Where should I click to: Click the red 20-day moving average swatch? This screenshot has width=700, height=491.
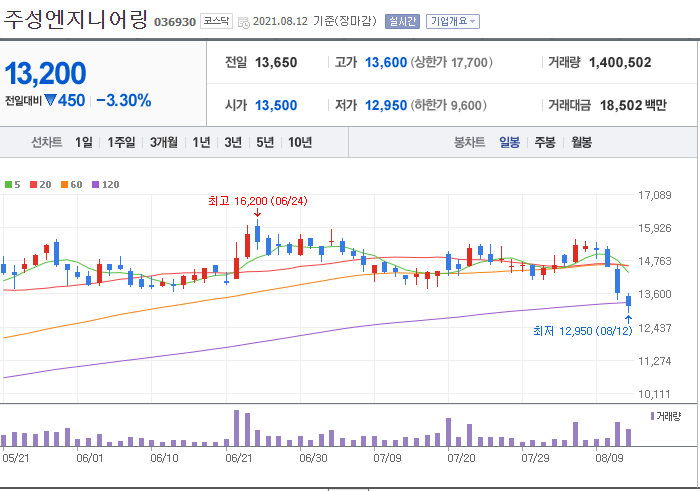(33, 184)
